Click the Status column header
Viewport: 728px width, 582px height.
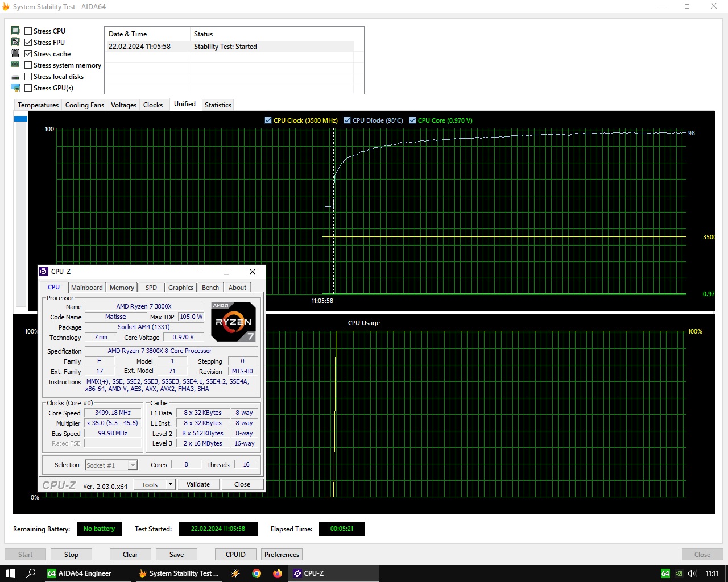pos(272,34)
